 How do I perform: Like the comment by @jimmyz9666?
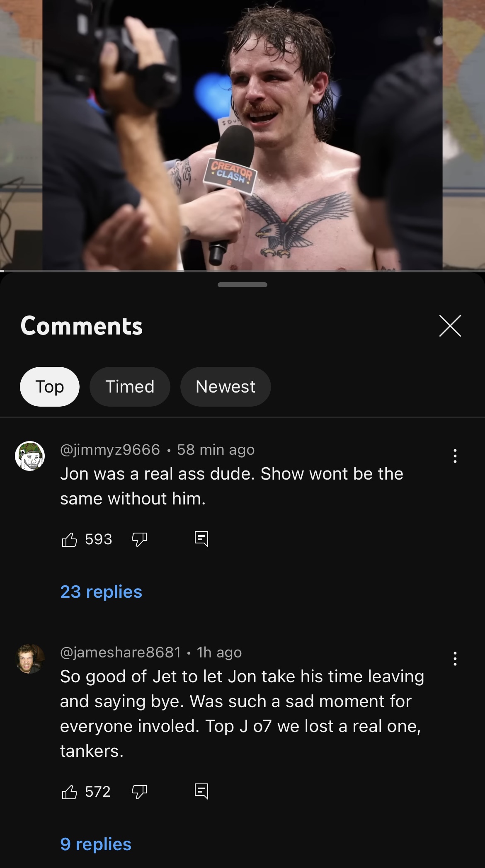[69, 539]
